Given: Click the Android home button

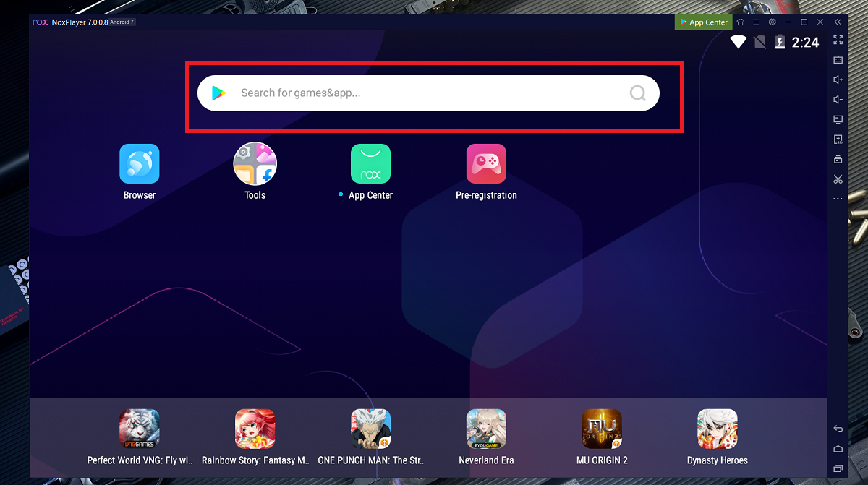Looking at the screenshot, I should [838, 449].
